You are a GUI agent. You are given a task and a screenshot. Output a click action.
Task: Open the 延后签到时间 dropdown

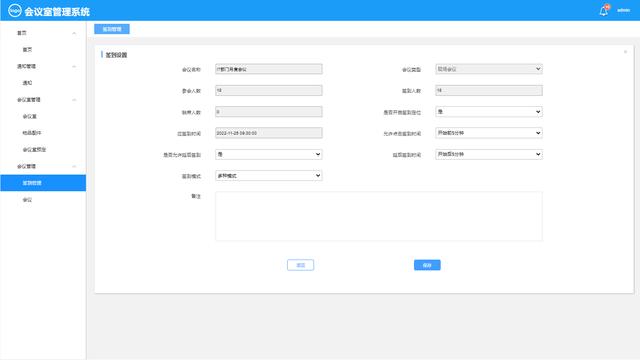click(x=489, y=154)
